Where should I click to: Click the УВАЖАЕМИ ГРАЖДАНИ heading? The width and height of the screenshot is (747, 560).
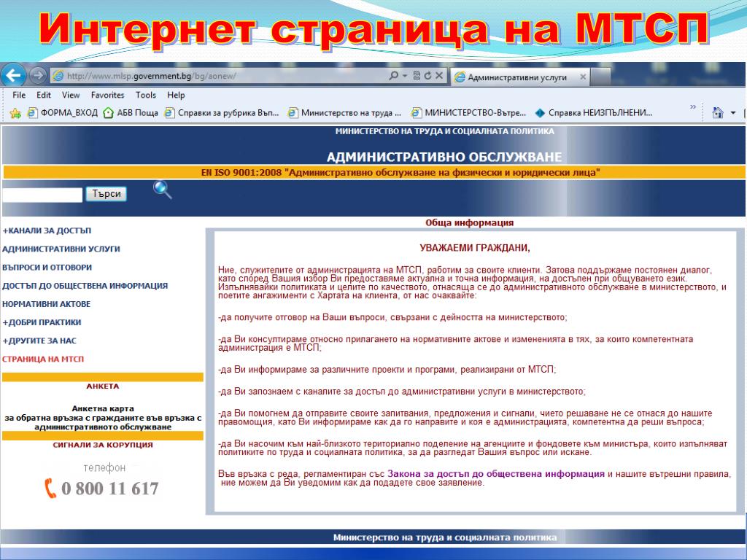(474, 248)
